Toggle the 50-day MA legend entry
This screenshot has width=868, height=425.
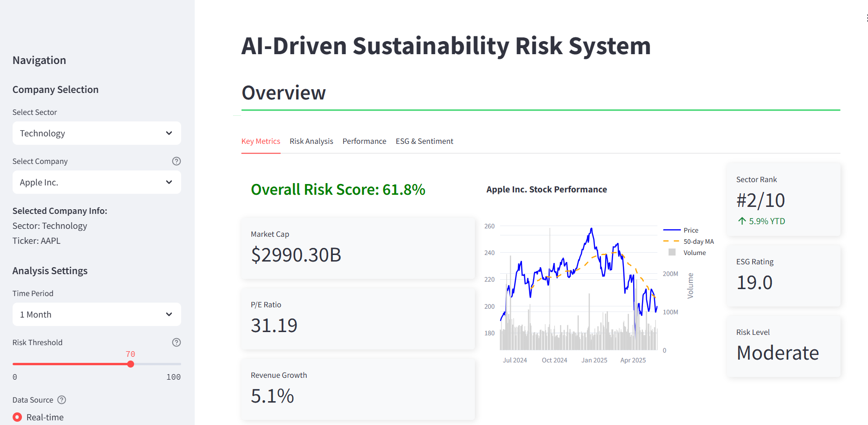689,241
